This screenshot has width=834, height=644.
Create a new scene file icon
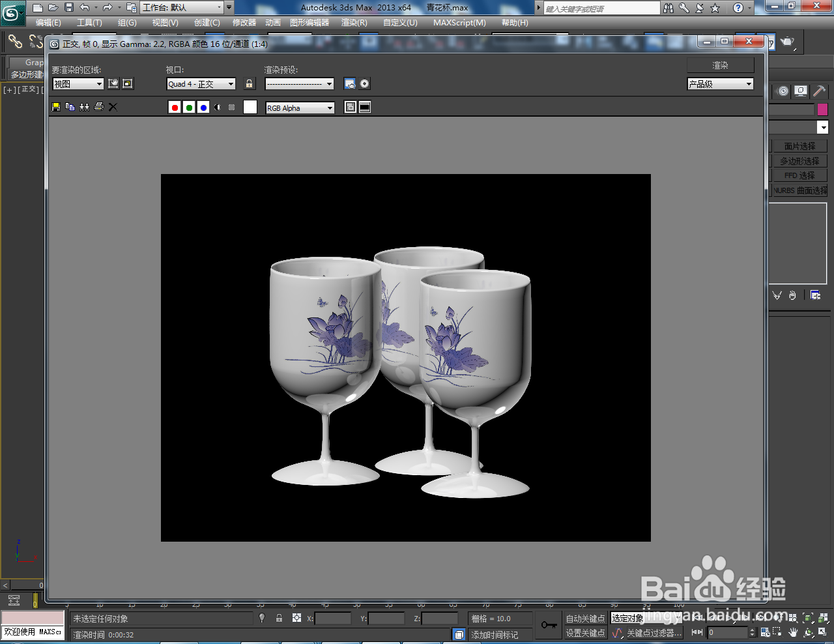tap(37, 8)
